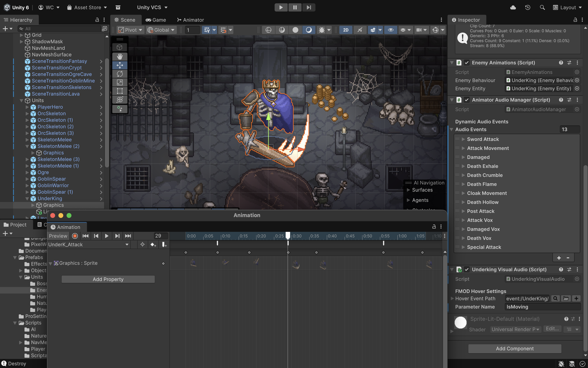
Task: Select the Rotate tool in Scene
Action: pyautogui.click(x=119, y=74)
